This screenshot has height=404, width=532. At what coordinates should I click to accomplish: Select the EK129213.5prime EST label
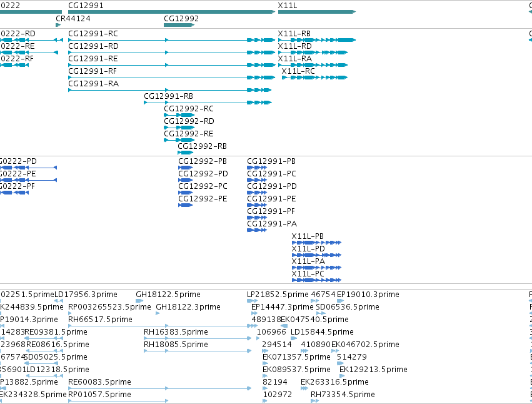373,370
